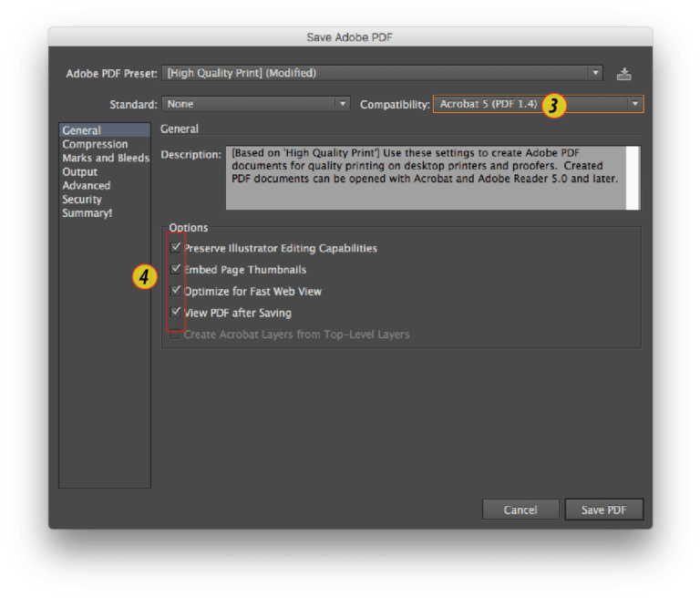View the Summary! section
The height and width of the screenshot is (598, 700).
(x=87, y=212)
